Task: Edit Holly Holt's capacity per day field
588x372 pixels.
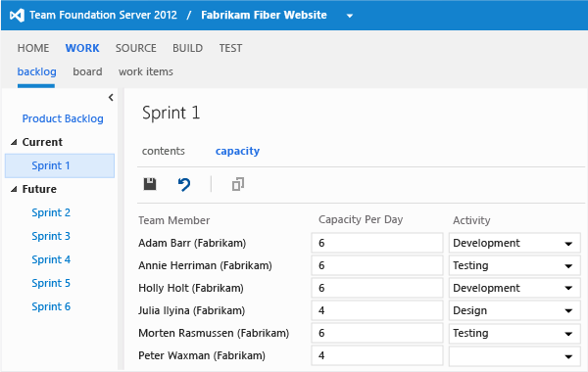Action: (377, 288)
